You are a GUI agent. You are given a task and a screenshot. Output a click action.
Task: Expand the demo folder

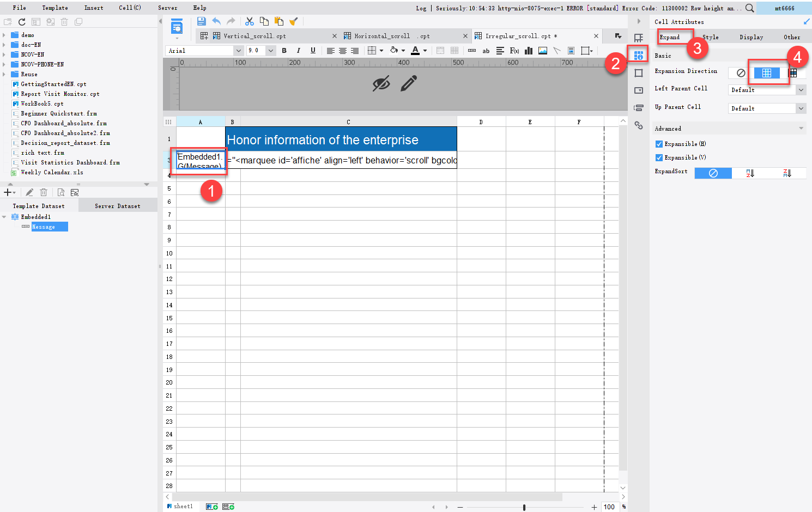tap(4, 35)
